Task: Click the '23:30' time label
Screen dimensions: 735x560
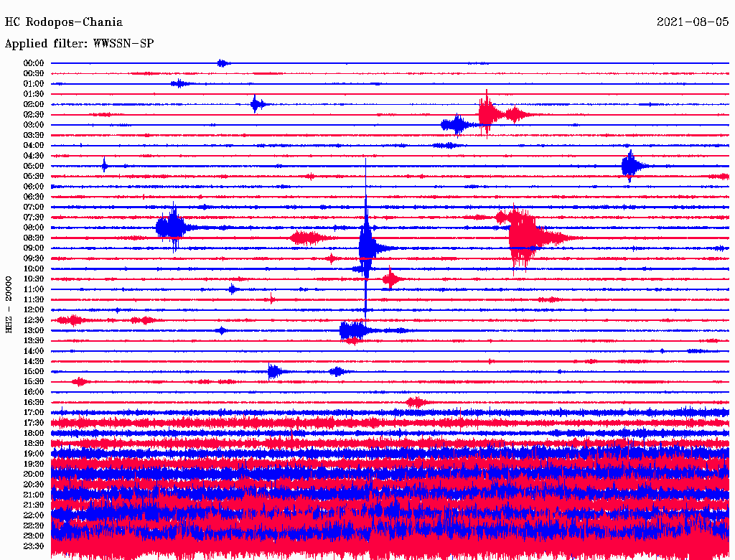Action: pyautogui.click(x=34, y=546)
